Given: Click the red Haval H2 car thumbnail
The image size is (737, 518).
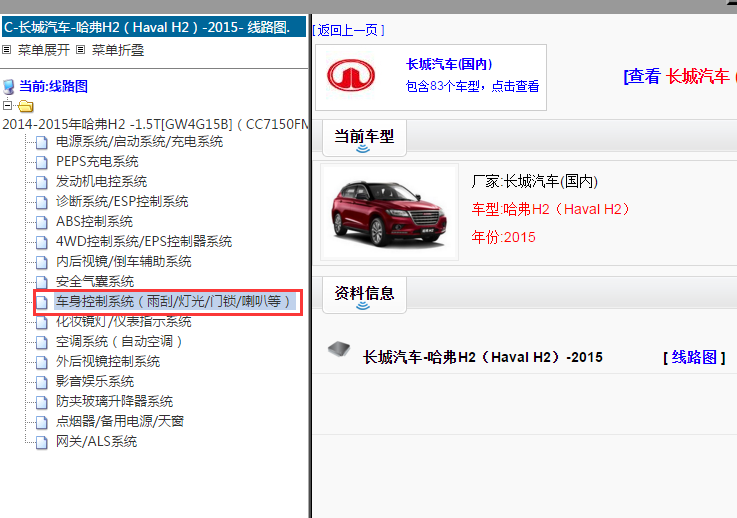Looking at the screenshot, I should pos(389,212).
